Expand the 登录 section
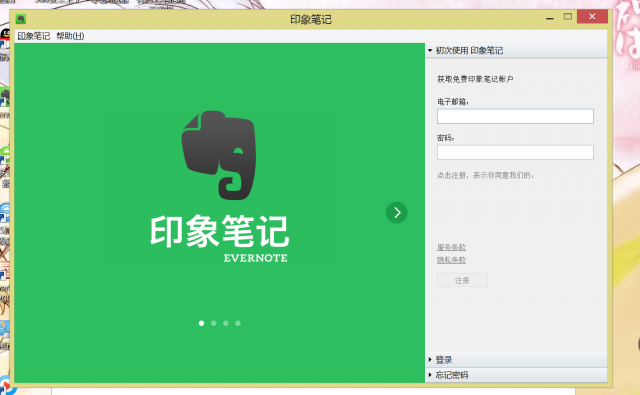Viewport: 640px width, 395px height. [x=516, y=360]
